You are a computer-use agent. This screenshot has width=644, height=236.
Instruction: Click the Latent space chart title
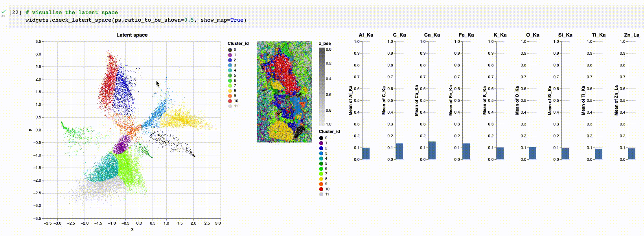click(x=132, y=35)
